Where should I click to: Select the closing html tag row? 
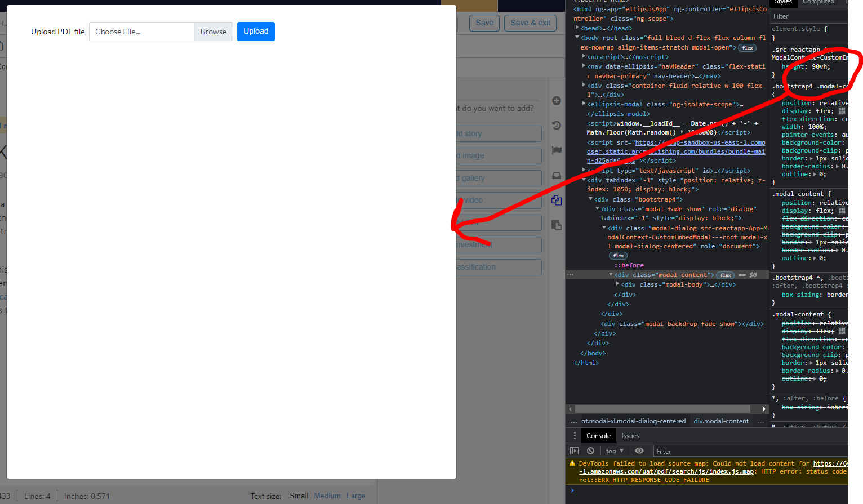point(586,363)
